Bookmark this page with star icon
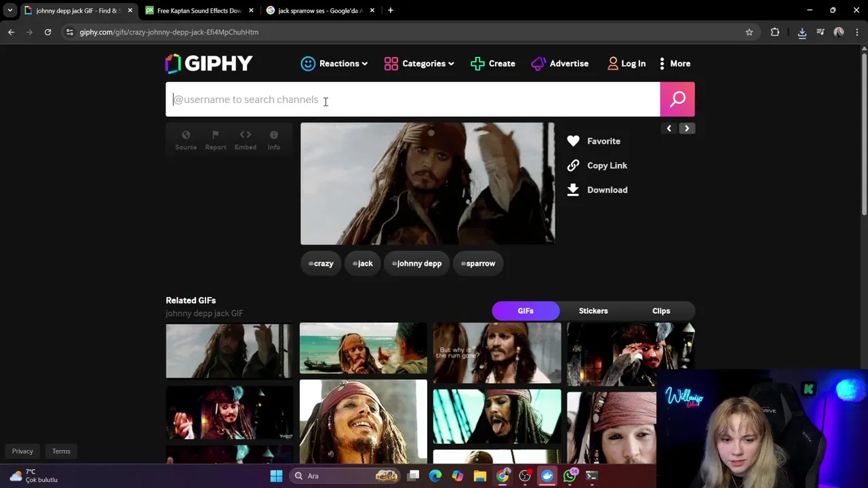 749,32
